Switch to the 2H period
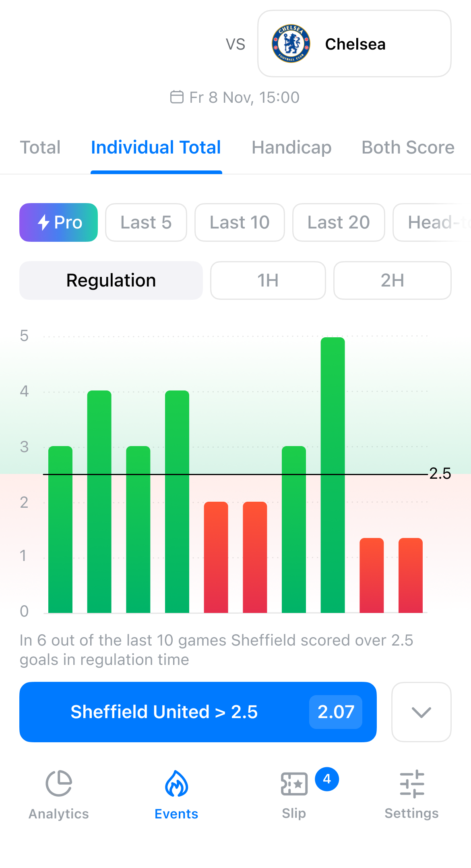This screenshot has height=868, width=471. [392, 280]
